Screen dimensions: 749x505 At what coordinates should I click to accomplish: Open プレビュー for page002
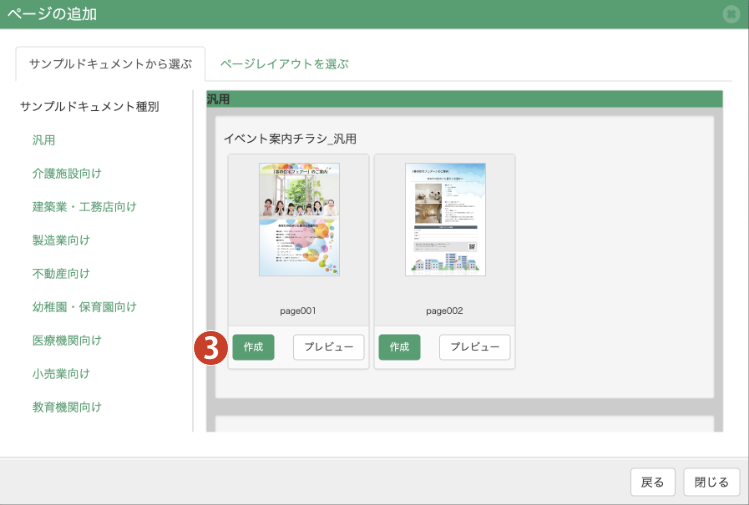point(474,347)
